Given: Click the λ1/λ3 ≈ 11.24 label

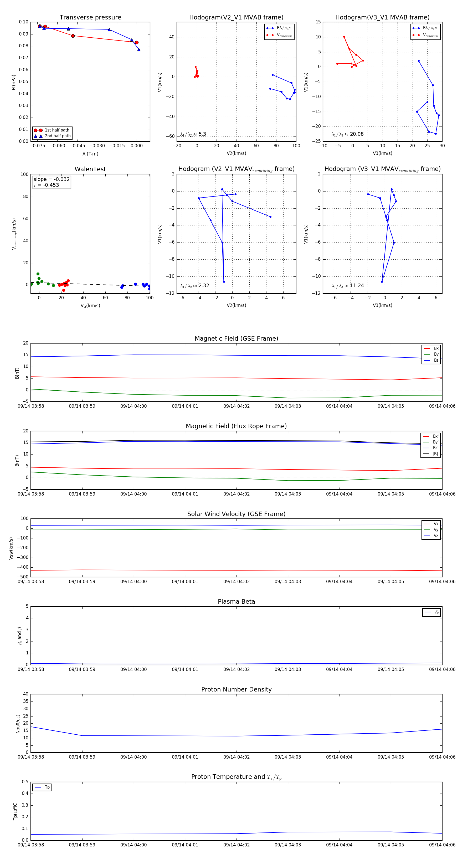Looking at the screenshot, I should pyautogui.click(x=347, y=286).
